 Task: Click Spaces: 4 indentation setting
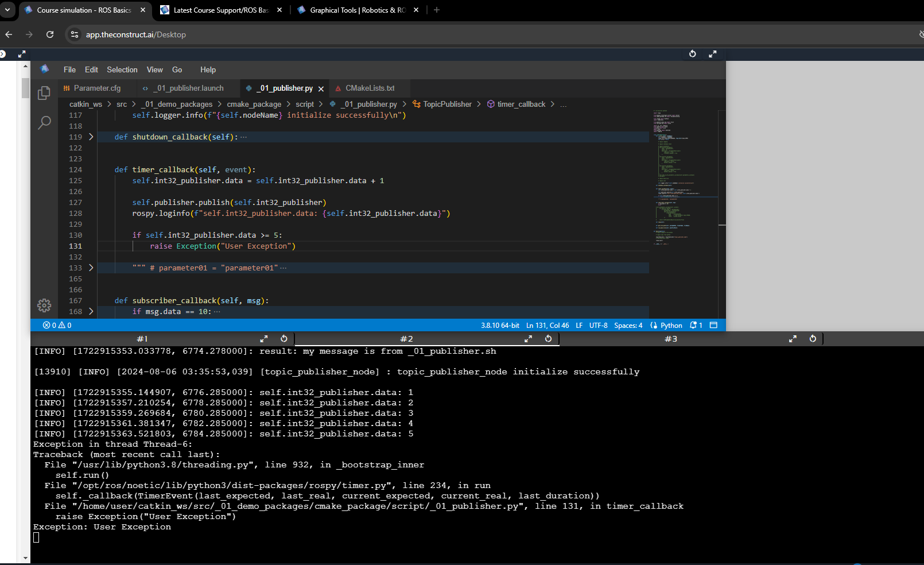click(x=628, y=325)
